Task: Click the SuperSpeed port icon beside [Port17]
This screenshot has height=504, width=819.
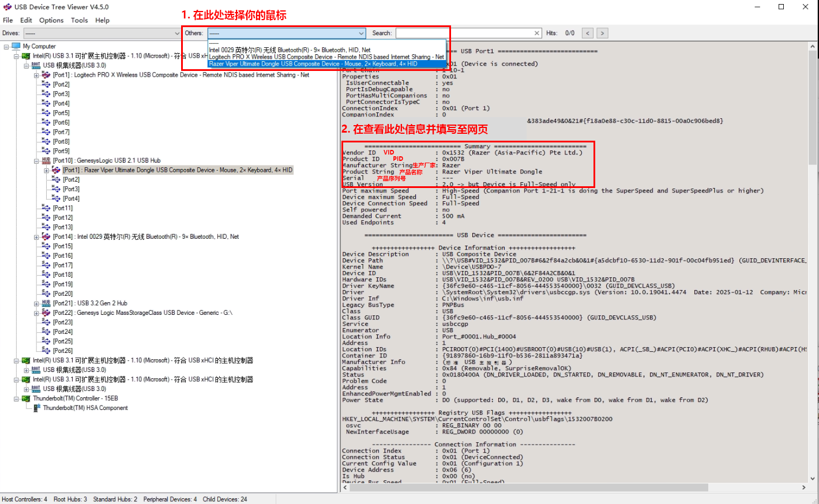Action: (46, 265)
